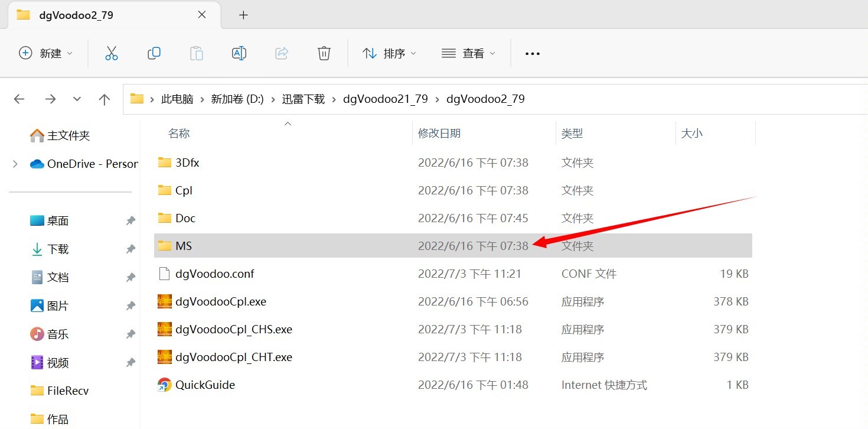Open the 新建 (New) dropdown

click(46, 53)
